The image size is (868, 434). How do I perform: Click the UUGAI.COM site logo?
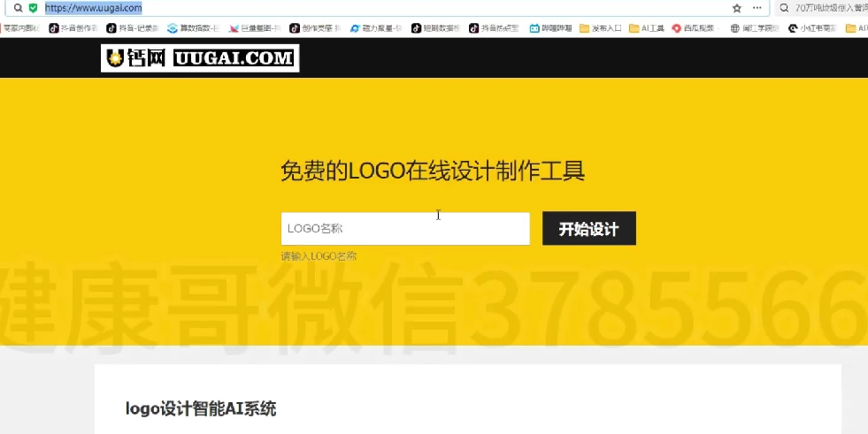(x=200, y=58)
